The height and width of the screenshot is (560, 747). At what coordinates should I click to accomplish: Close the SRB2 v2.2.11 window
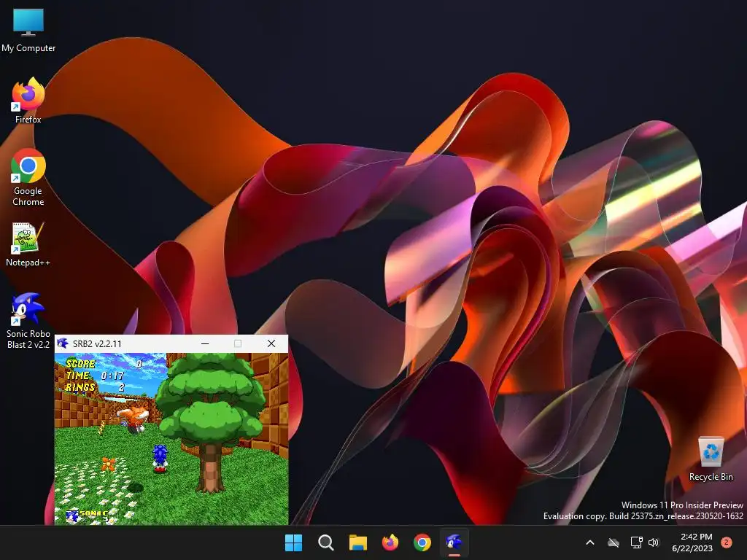[271, 343]
